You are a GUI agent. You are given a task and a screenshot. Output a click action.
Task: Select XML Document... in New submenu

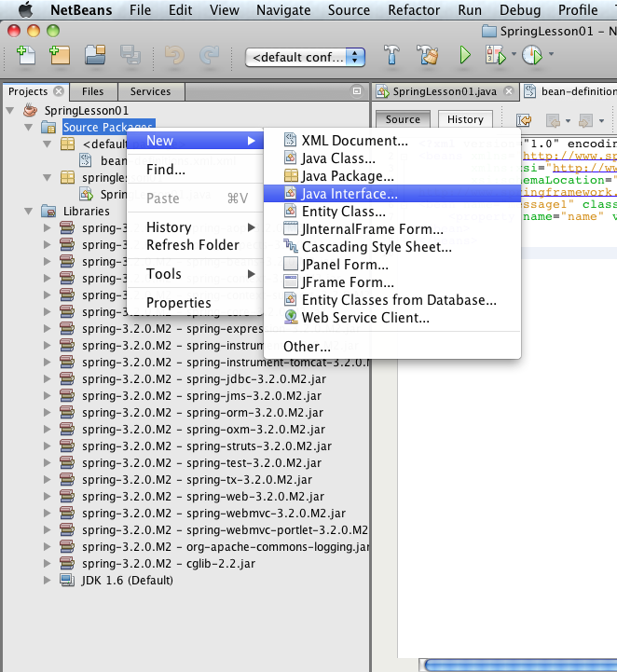392,141
